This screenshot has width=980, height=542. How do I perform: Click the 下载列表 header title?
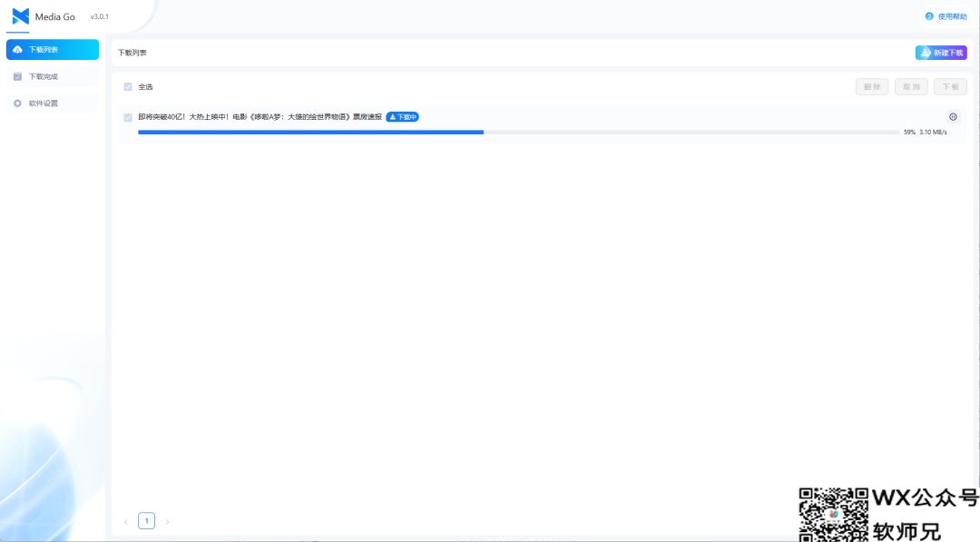point(132,53)
